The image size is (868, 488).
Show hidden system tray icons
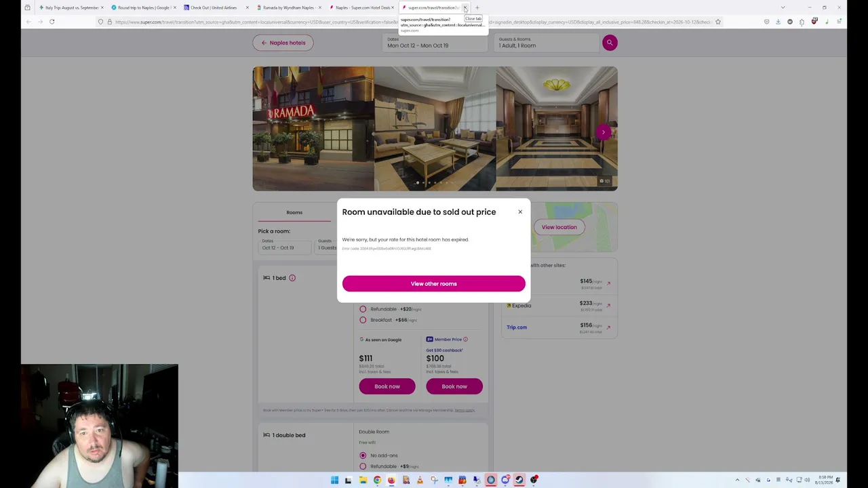click(737, 480)
